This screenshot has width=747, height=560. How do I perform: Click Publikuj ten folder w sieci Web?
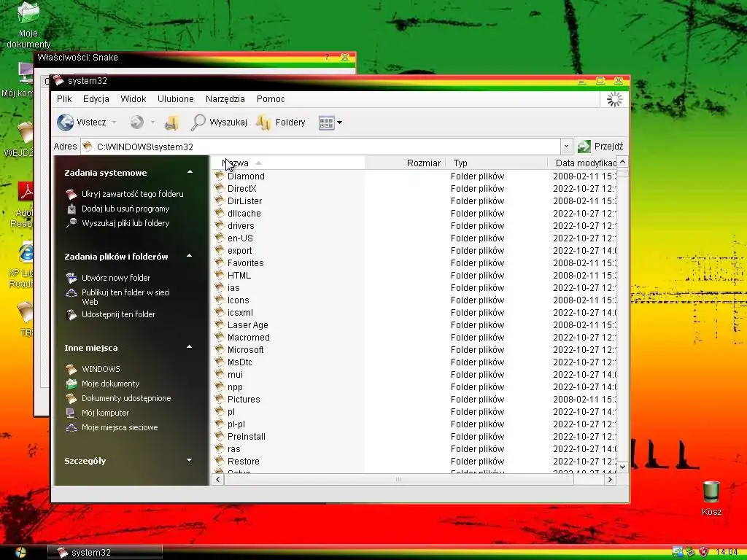pyautogui.click(x=125, y=297)
